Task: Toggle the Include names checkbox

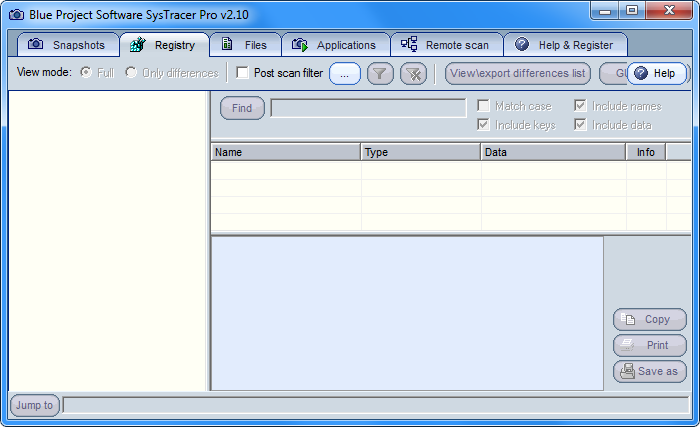Action: (580, 106)
